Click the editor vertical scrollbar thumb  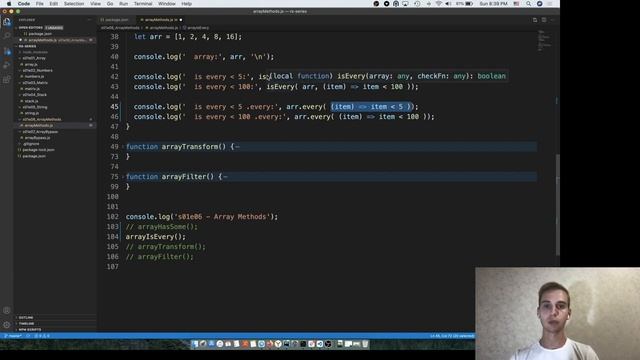coord(558,205)
